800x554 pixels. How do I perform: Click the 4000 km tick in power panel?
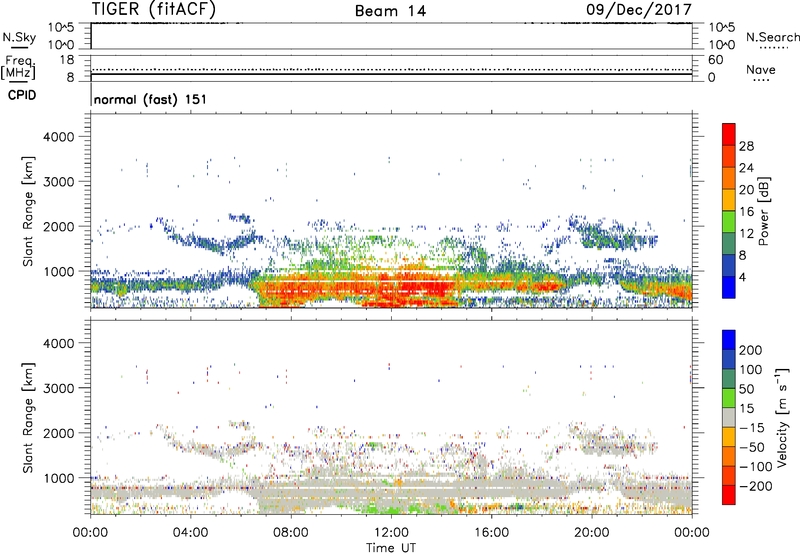pyautogui.click(x=58, y=137)
